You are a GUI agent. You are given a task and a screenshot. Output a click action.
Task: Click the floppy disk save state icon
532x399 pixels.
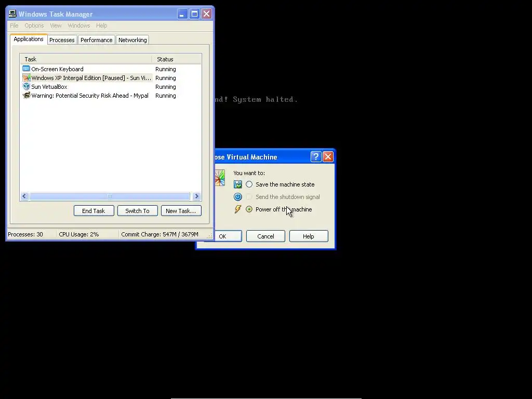pos(238,184)
